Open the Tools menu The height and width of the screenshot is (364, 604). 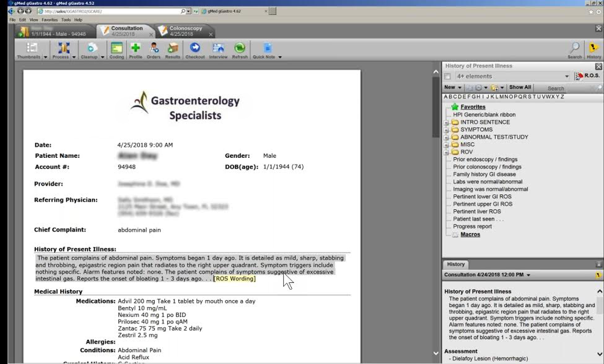coord(66,20)
